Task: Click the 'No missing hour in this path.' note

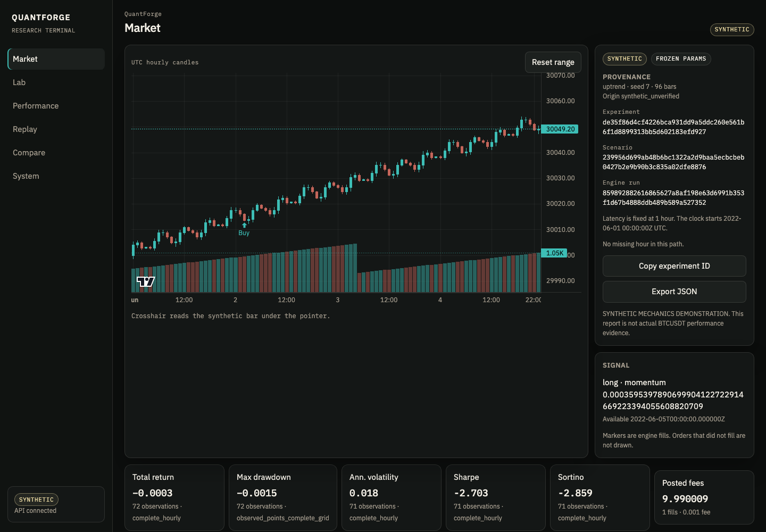Action: coord(643,244)
